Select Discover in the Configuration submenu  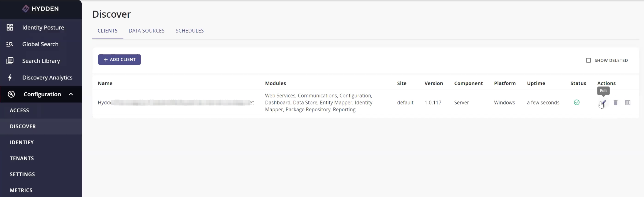tap(23, 126)
